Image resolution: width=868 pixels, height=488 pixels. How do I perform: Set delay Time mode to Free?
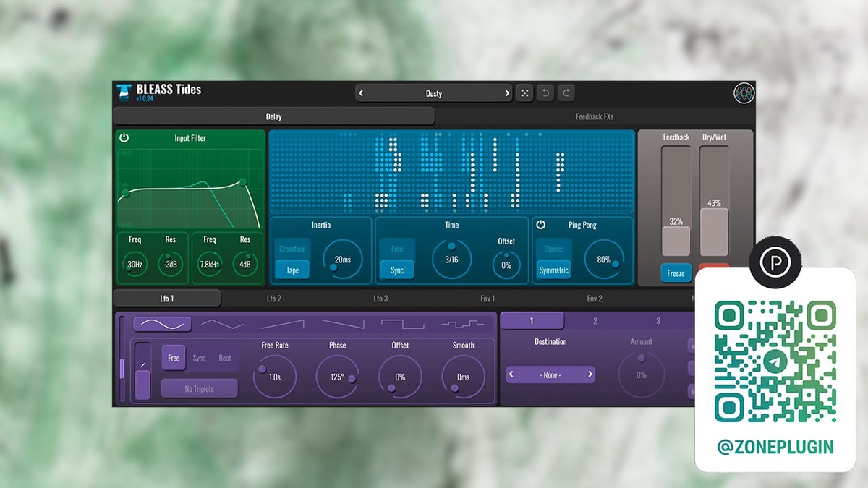pos(397,249)
